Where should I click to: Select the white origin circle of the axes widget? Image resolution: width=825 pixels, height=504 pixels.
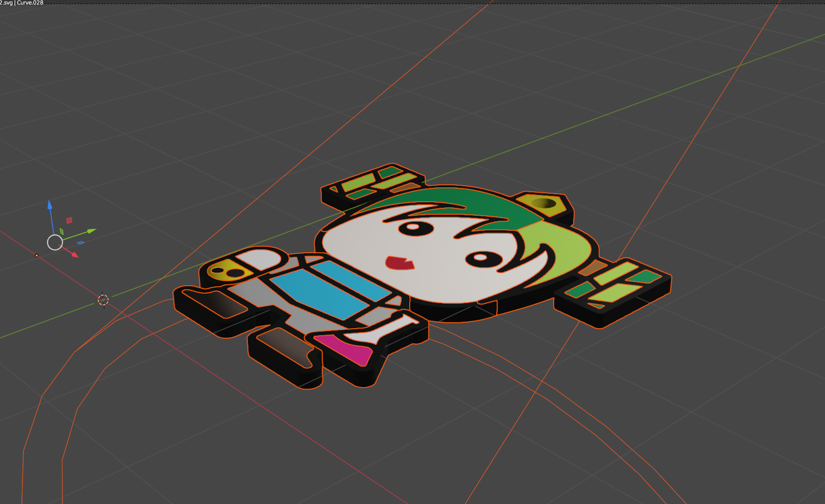pos(55,243)
